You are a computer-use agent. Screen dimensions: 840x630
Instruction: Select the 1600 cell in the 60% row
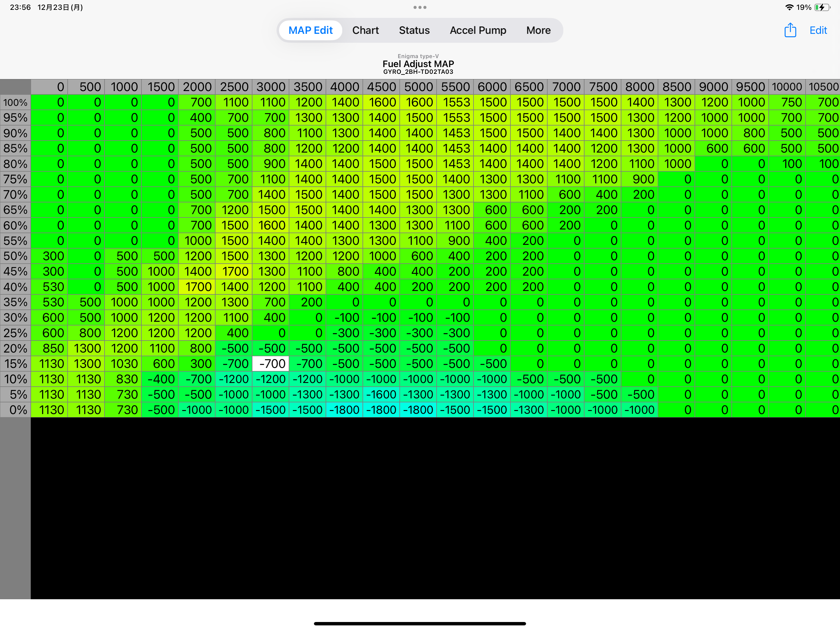pyautogui.click(x=271, y=225)
